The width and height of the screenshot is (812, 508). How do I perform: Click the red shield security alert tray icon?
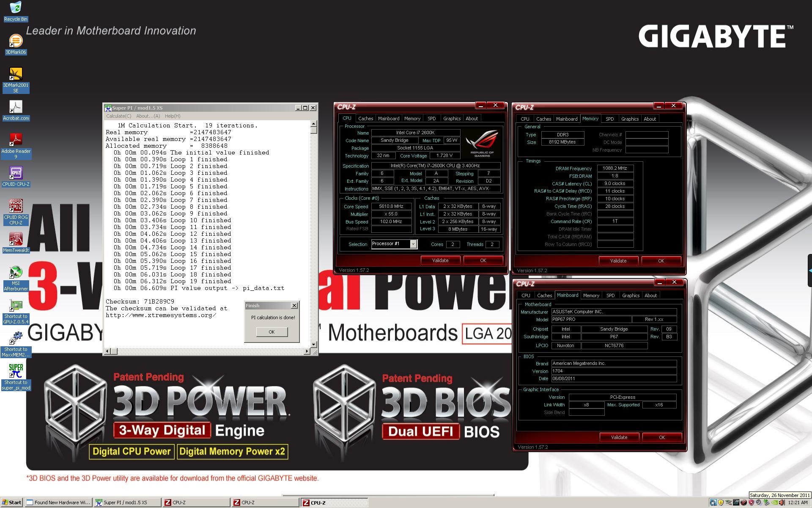click(752, 502)
